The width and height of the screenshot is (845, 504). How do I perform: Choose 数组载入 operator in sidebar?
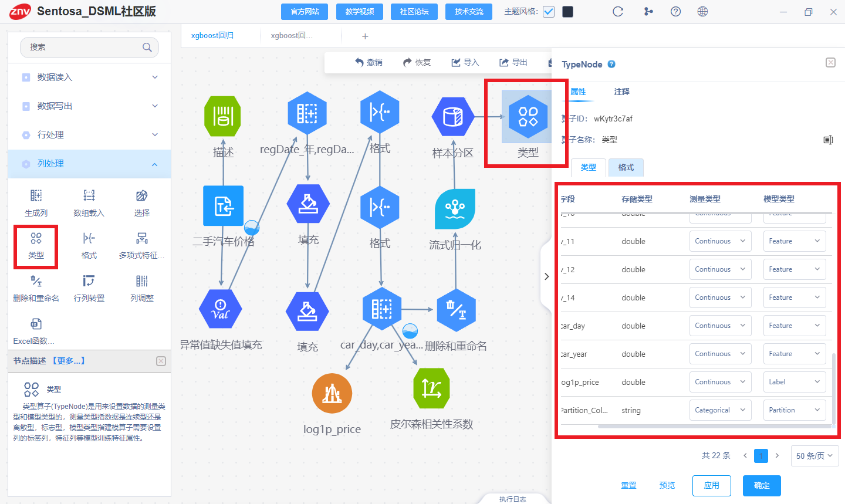[x=89, y=203]
